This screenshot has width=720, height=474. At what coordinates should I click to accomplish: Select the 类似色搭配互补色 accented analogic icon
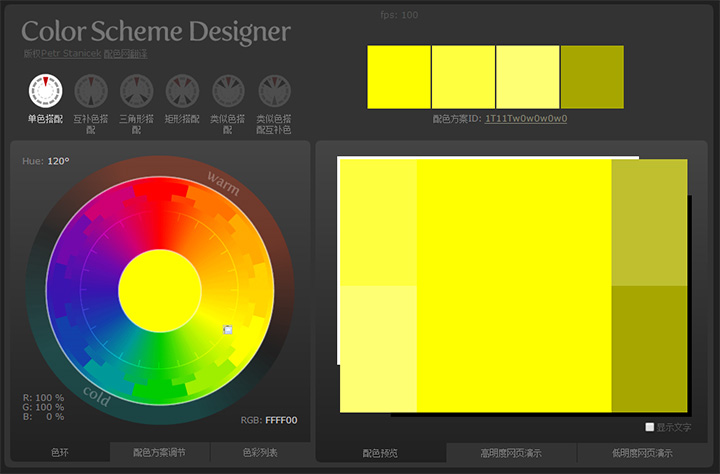[275, 91]
